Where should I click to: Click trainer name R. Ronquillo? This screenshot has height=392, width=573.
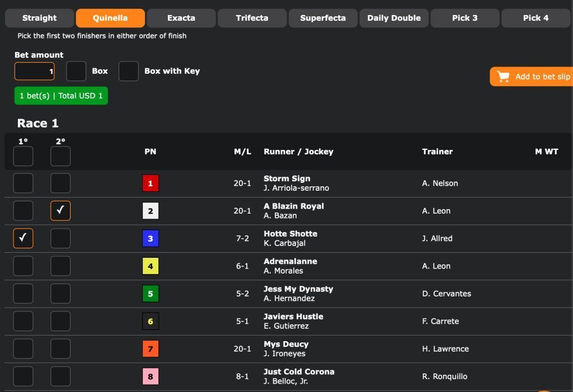tap(445, 376)
